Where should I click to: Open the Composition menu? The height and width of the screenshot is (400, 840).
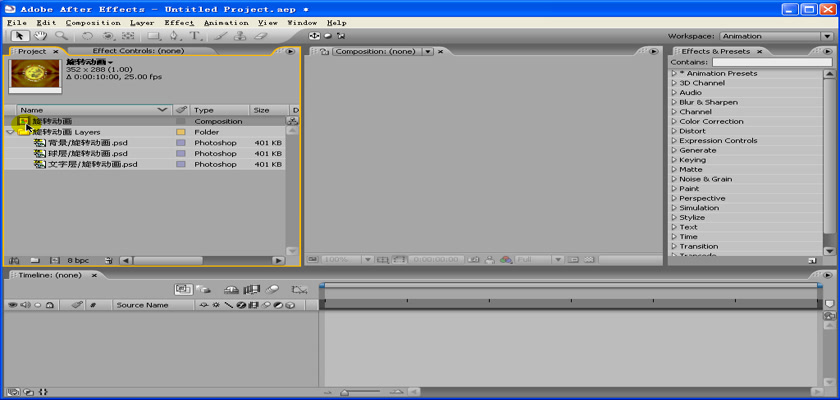[x=93, y=23]
